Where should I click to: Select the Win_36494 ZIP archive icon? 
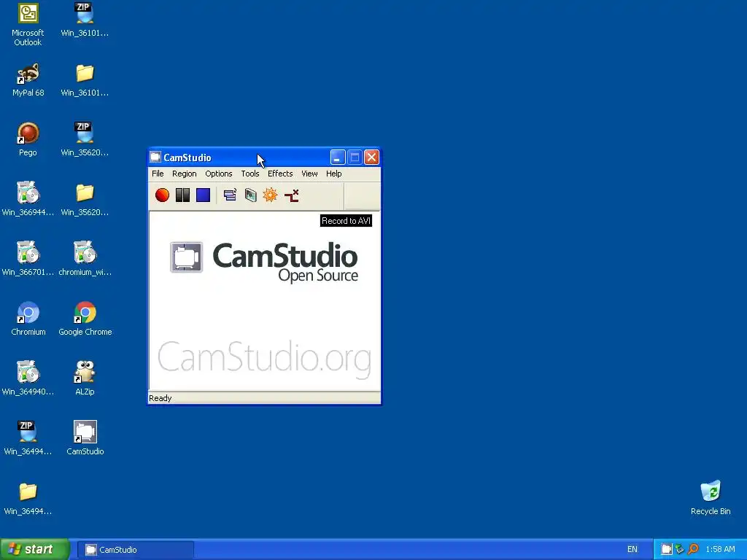tap(28, 438)
